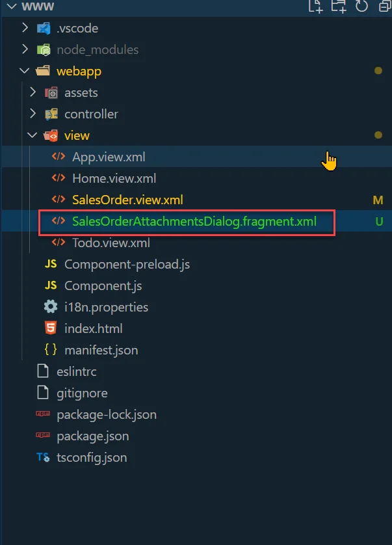Open Todo.view.xml file
This screenshot has height=545, width=392.
point(111,243)
